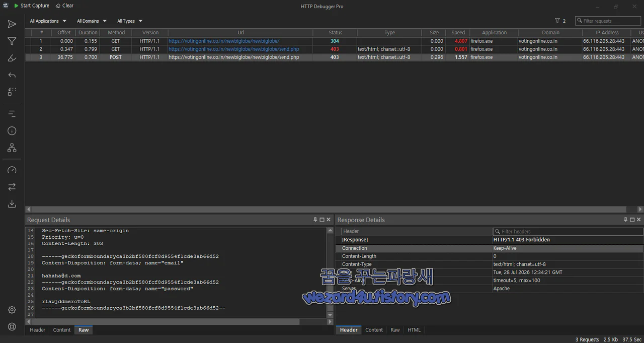The image size is (644, 343).
Task: Select the highlighter brush icon in sidebar
Action: point(12,58)
